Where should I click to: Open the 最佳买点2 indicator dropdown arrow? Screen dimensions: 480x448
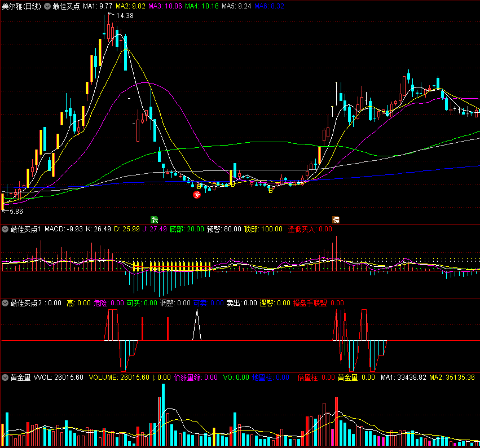[x=5, y=303]
